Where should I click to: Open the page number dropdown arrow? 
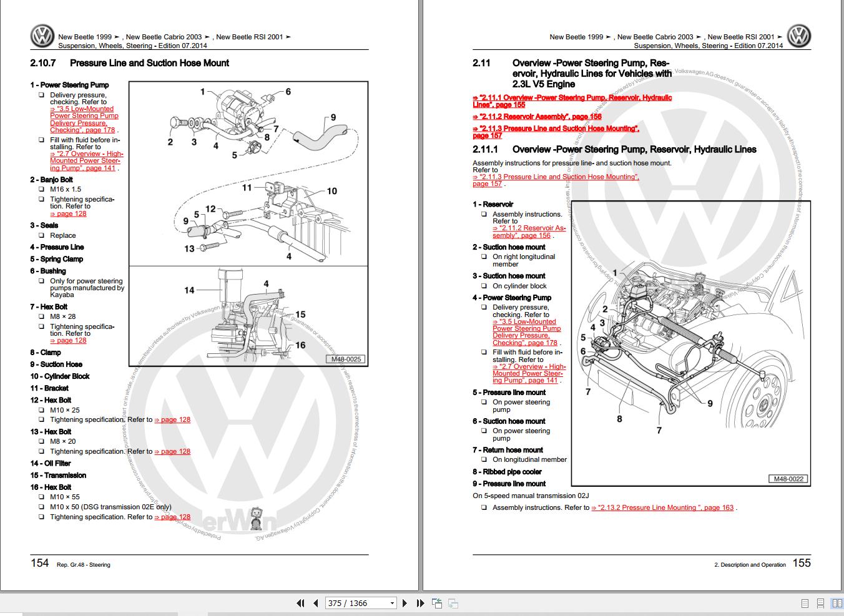(x=392, y=603)
